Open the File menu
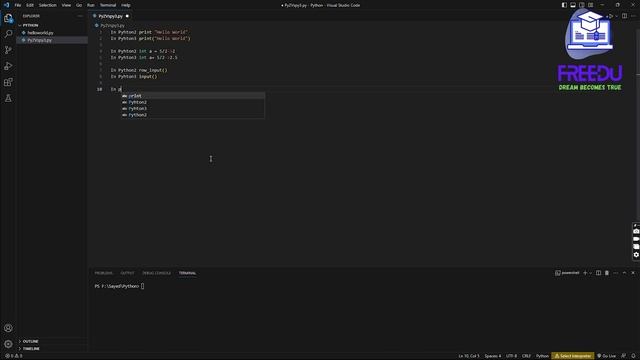The width and height of the screenshot is (640, 360). [18, 5]
